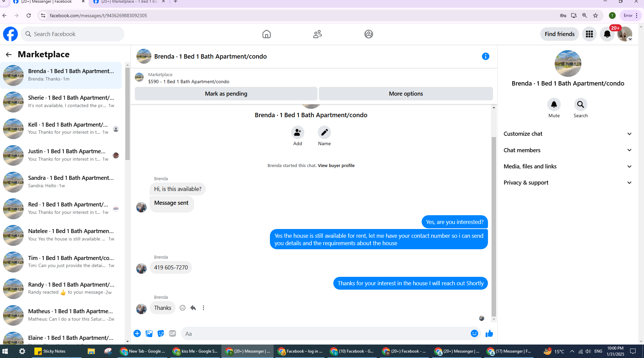Expand Media, files and links section
Viewport: 644px width, 358px height.
(x=568, y=166)
